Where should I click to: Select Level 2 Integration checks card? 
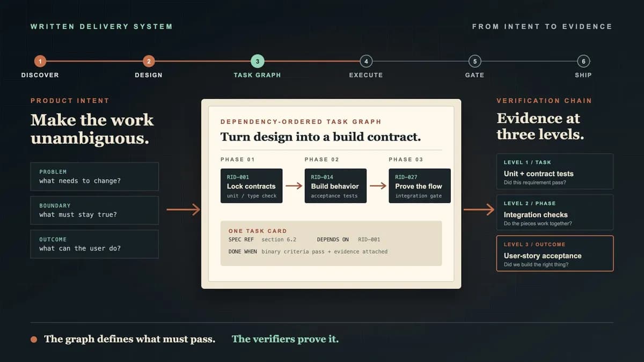point(555,212)
